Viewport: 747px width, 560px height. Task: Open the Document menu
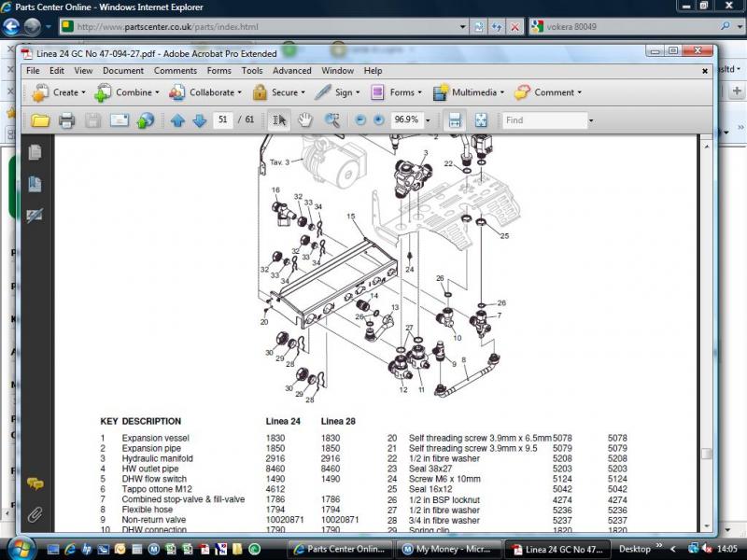123,70
